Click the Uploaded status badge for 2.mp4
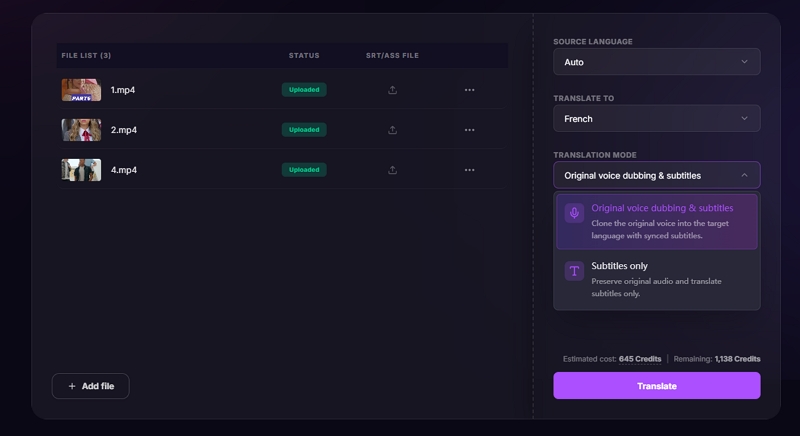 click(304, 130)
